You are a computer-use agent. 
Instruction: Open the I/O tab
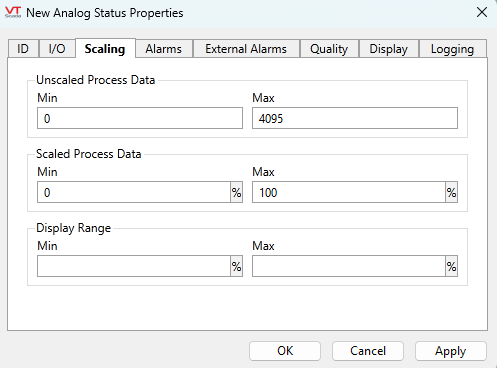click(57, 49)
